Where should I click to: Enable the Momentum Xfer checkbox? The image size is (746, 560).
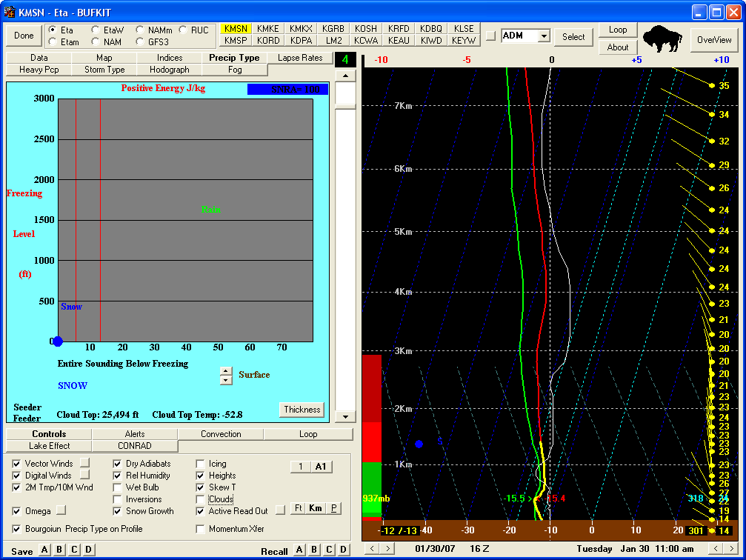[200, 529]
